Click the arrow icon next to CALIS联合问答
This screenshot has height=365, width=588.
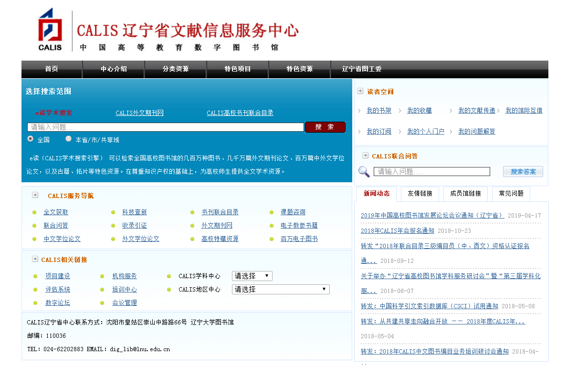click(x=365, y=156)
